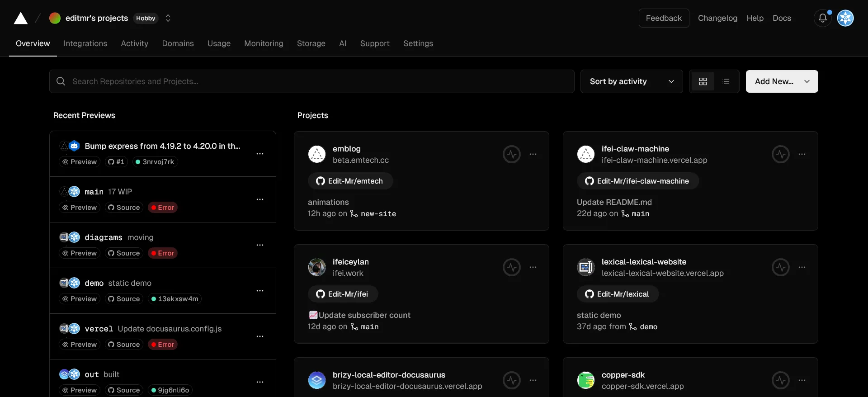Screen dimensions: 868x397
Task: Switch to grid view layout
Action: tap(703, 81)
